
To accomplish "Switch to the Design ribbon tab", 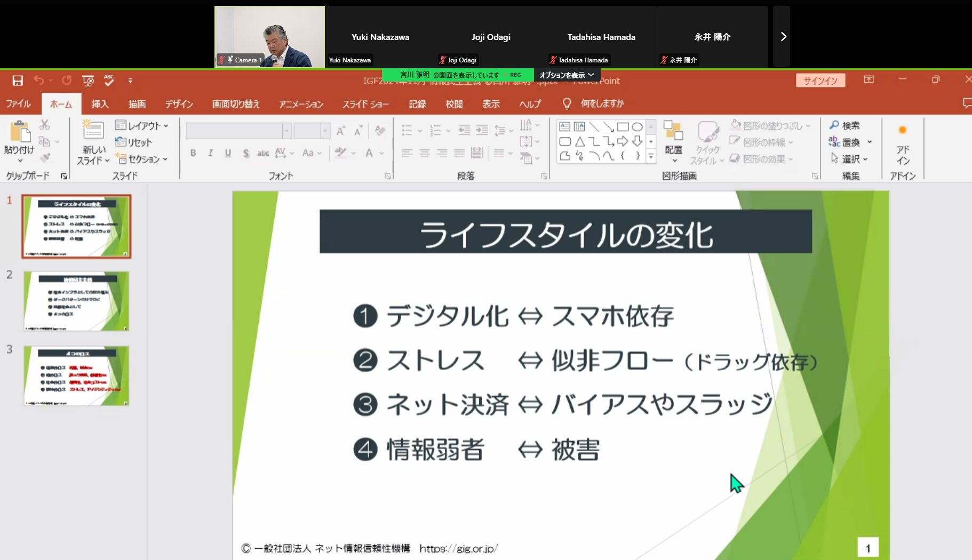I will [179, 104].
